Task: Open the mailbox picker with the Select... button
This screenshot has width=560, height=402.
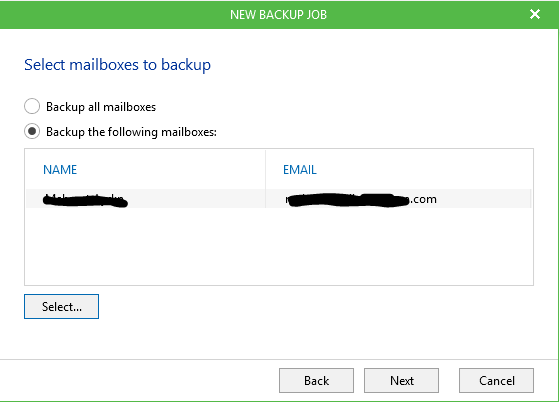Action: pyautogui.click(x=61, y=306)
